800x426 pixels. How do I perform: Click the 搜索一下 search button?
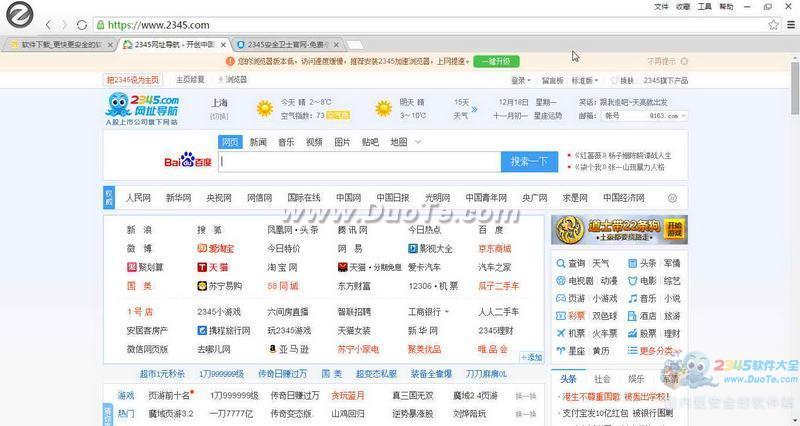(529, 161)
